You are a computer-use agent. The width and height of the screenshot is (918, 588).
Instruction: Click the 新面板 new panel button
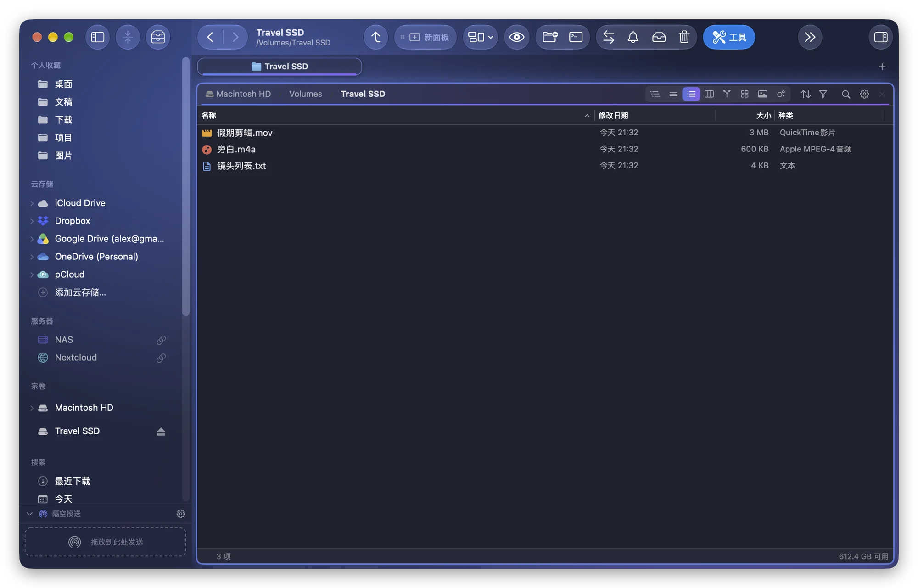[x=425, y=37]
